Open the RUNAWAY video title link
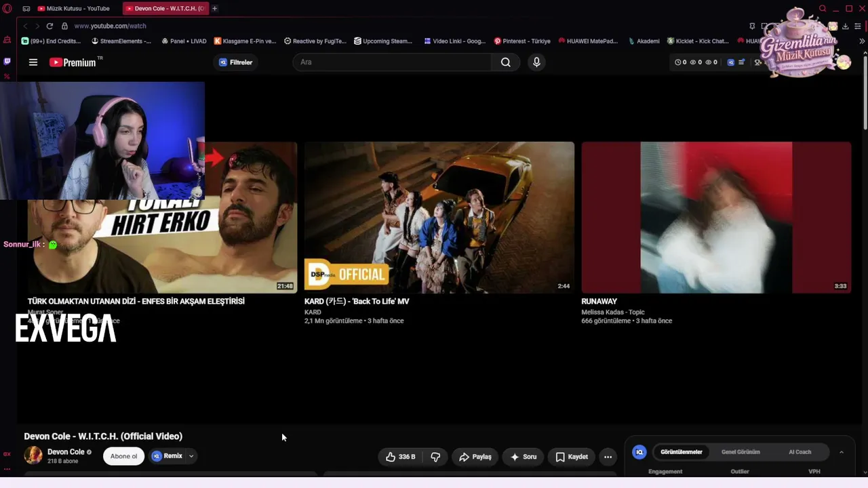Image resolution: width=868 pixels, height=488 pixels. coord(599,301)
